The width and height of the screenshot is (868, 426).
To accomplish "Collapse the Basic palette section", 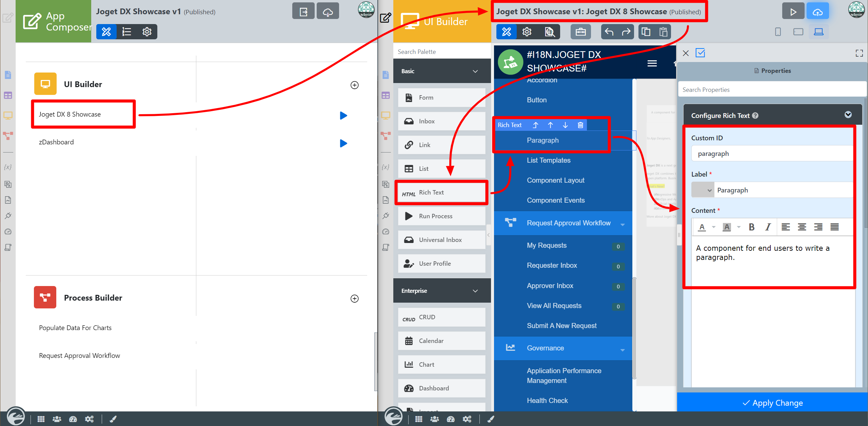I will [475, 71].
